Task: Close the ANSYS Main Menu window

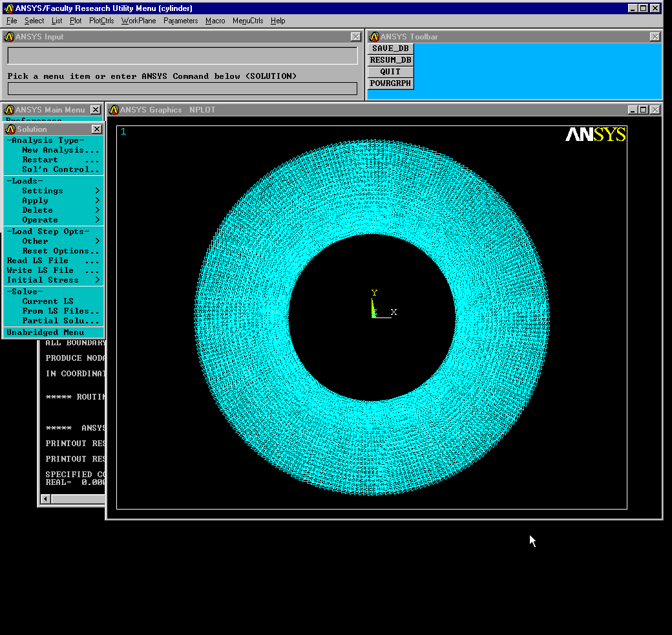Action: [x=96, y=110]
